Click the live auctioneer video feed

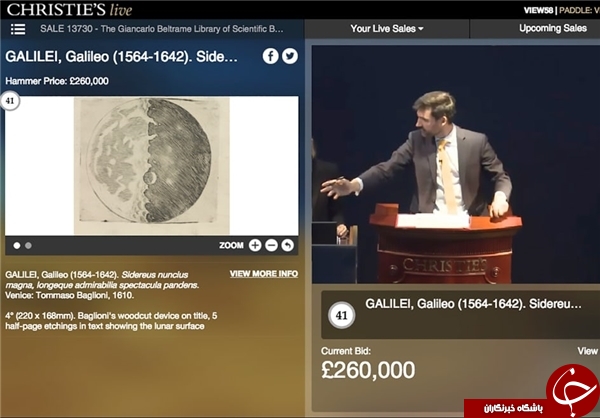[456, 165]
